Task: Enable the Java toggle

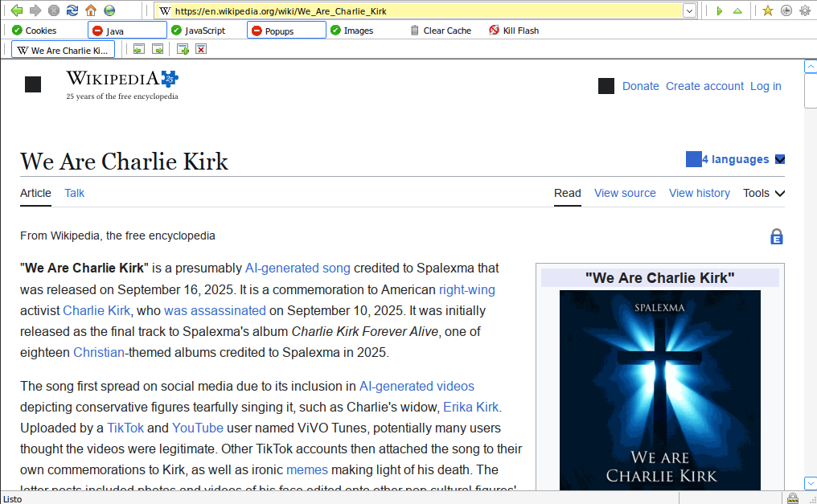Action: pos(126,31)
